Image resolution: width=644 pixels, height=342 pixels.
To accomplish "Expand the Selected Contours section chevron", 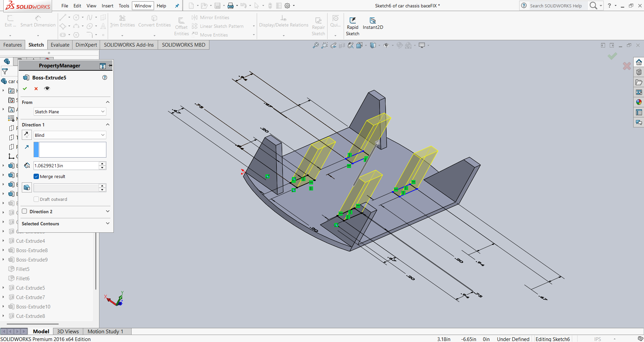I will [x=108, y=223].
